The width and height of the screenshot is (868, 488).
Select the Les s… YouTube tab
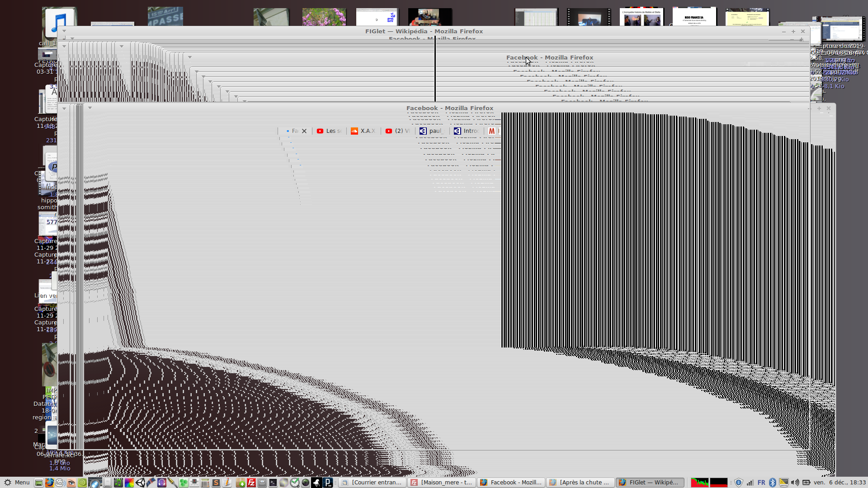tap(329, 131)
